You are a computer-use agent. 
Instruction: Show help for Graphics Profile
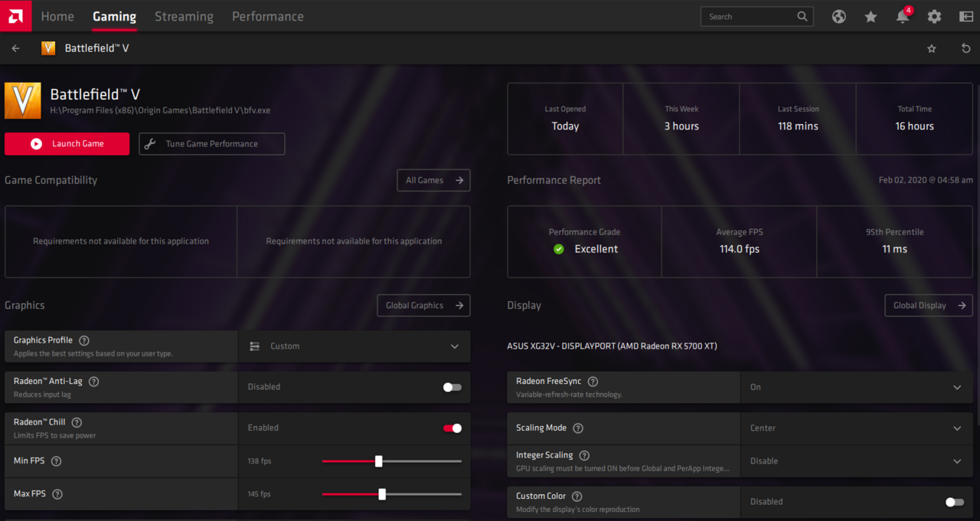click(x=84, y=340)
